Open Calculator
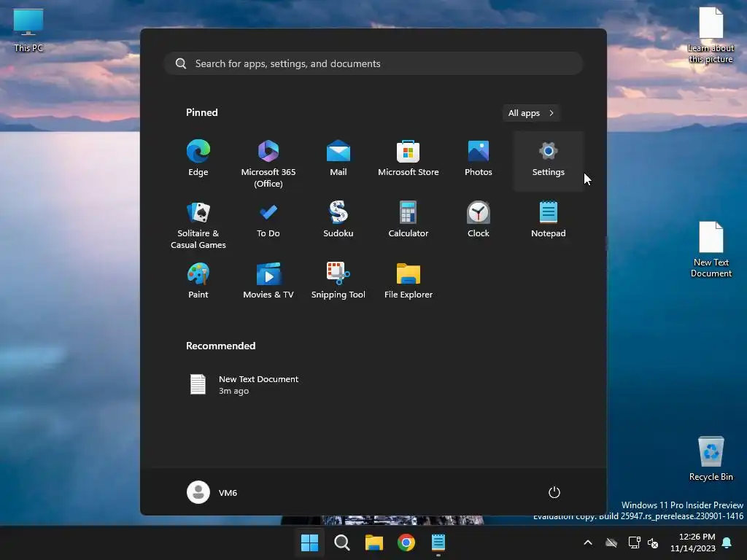The width and height of the screenshot is (747, 560). [x=409, y=220]
